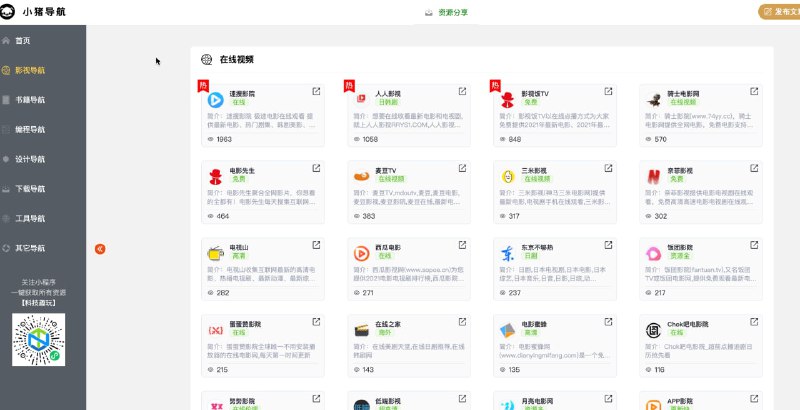This screenshot has height=410, width=800.
Task: Collapse sidebar with orange arrow button
Action: pyautogui.click(x=100, y=249)
